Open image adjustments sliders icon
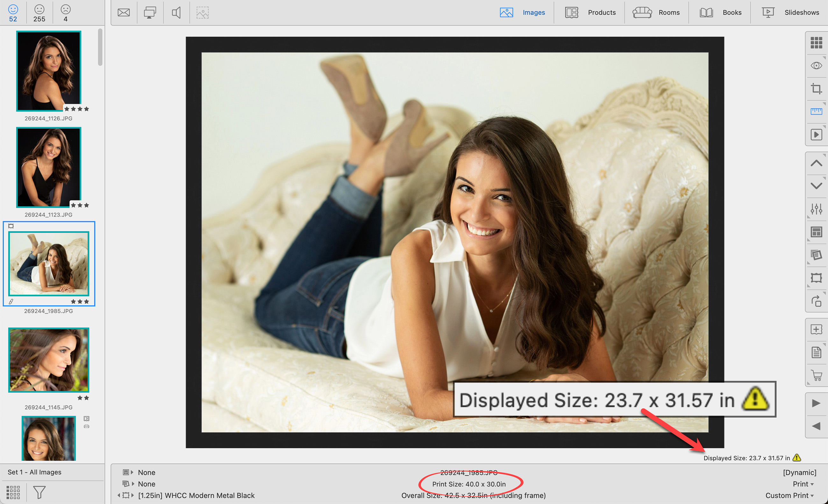The height and width of the screenshot is (504, 828). (816, 209)
